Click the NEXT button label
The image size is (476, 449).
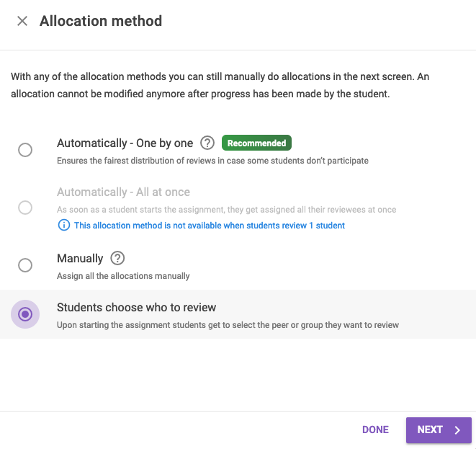pos(430,430)
